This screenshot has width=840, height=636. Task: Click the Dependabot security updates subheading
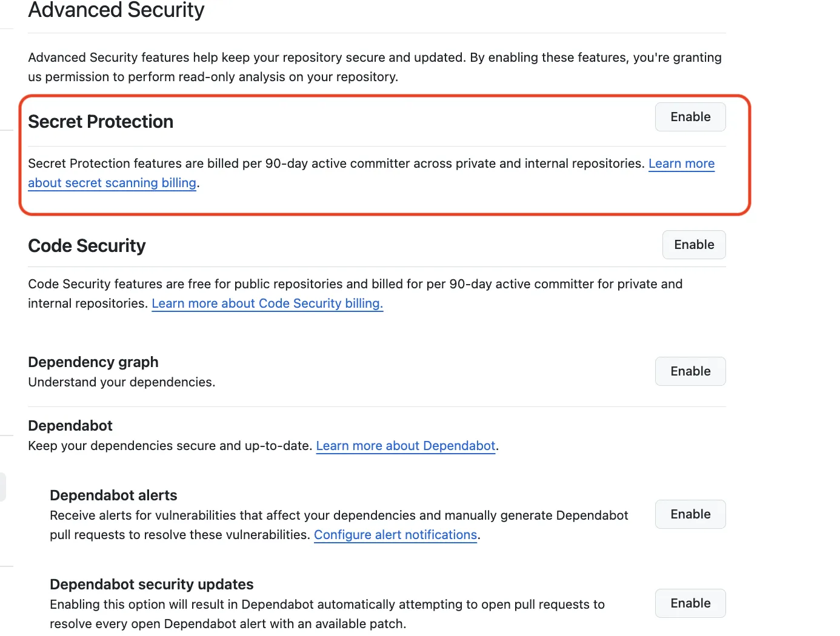(152, 585)
